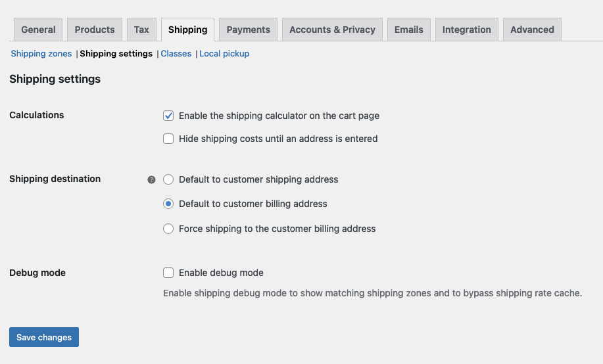Open the shipping Classes link
Image resolution: width=603 pixels, height=364 pixels.
[176, 54]
